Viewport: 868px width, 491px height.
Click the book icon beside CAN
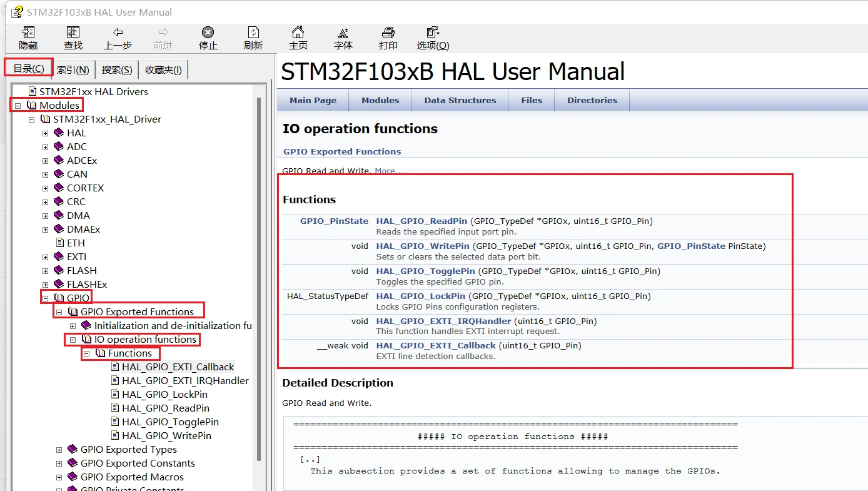pyautogui.click(x=59, y=174)
